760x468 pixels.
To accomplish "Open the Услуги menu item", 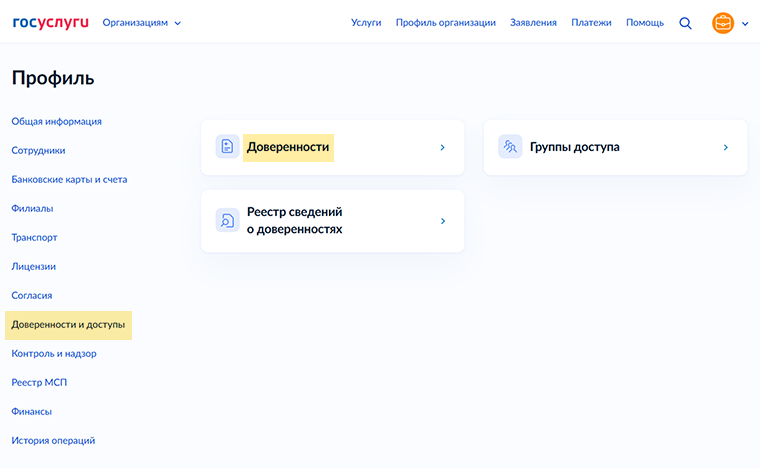I will point(366,23).
